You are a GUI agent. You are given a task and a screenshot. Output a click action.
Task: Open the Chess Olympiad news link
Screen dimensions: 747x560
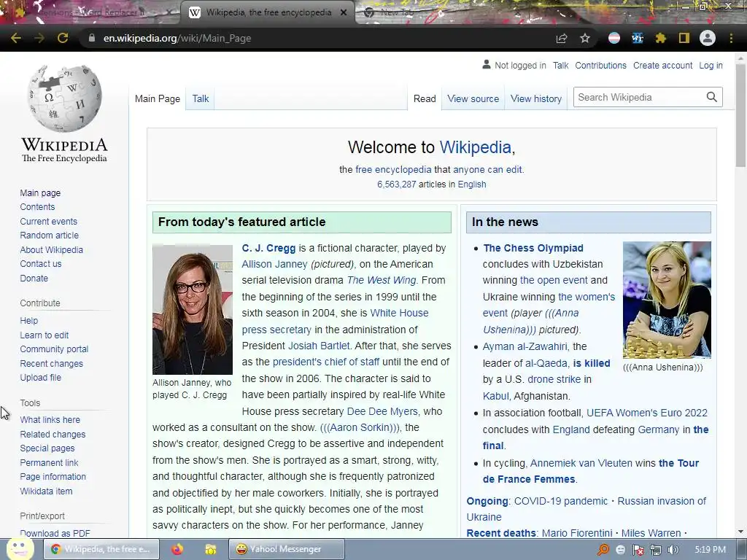pos(533,248)
